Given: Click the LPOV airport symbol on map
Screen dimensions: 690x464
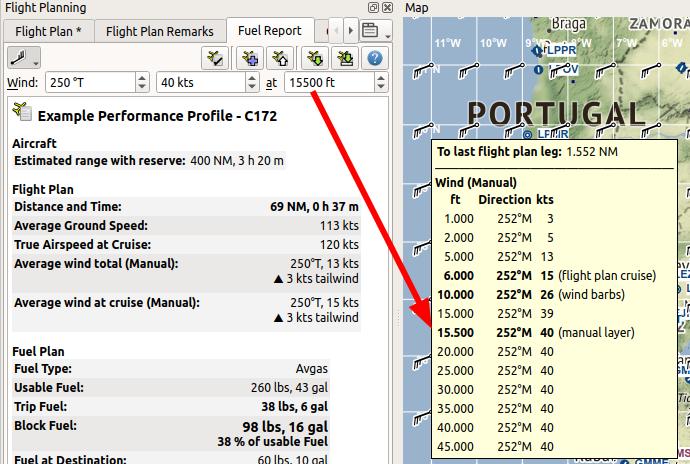Looking at the screenshot, I should 538,70.
